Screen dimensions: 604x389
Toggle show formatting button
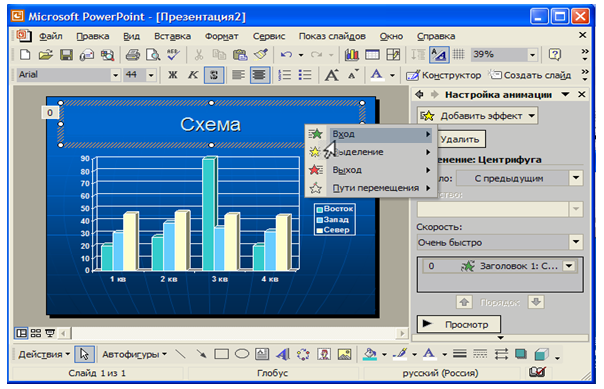[439, 55]
